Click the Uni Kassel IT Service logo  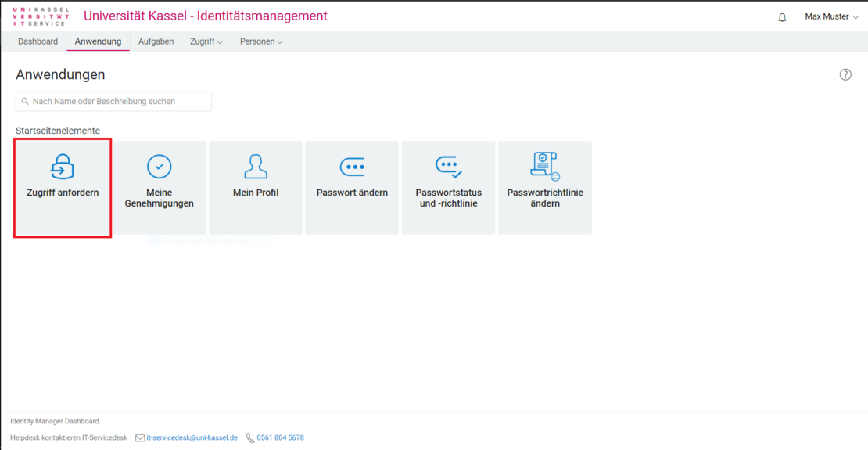point(41,16)
